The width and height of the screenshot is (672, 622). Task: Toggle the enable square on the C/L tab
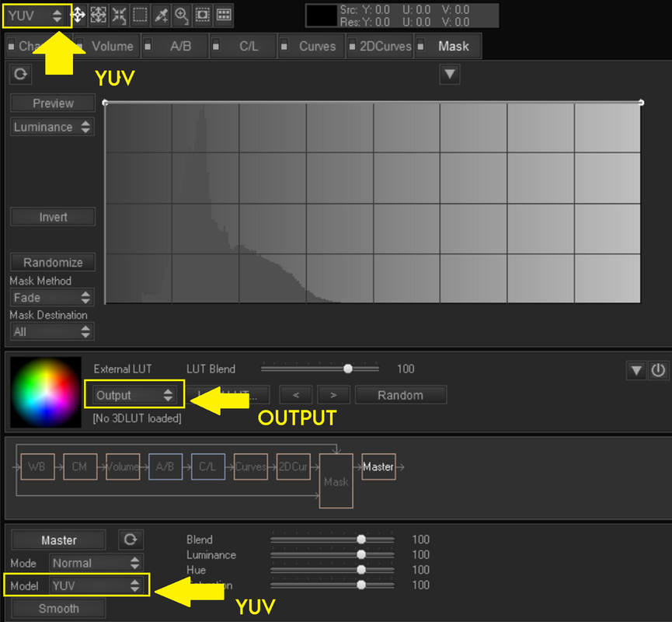(x=216, y=46)
